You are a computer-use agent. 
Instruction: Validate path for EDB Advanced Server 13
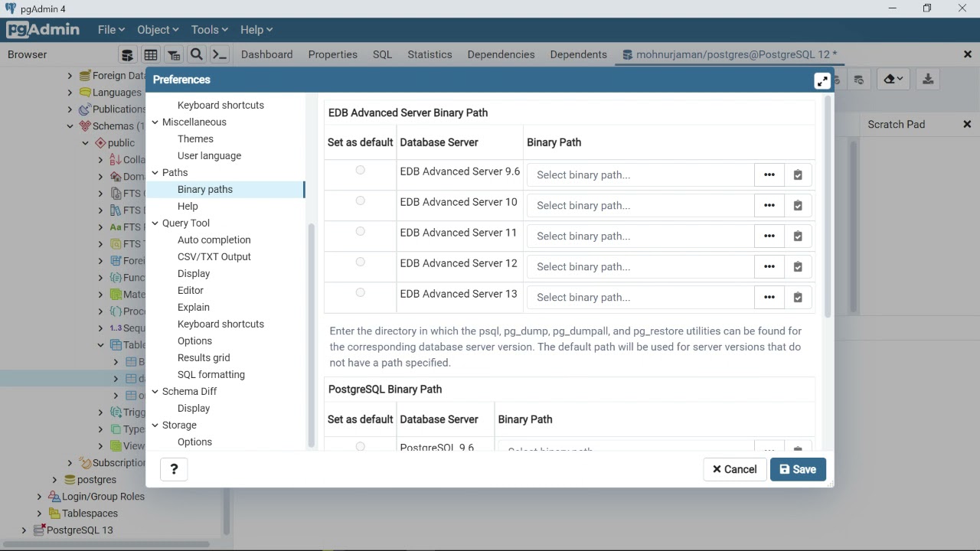pos(798,297)
